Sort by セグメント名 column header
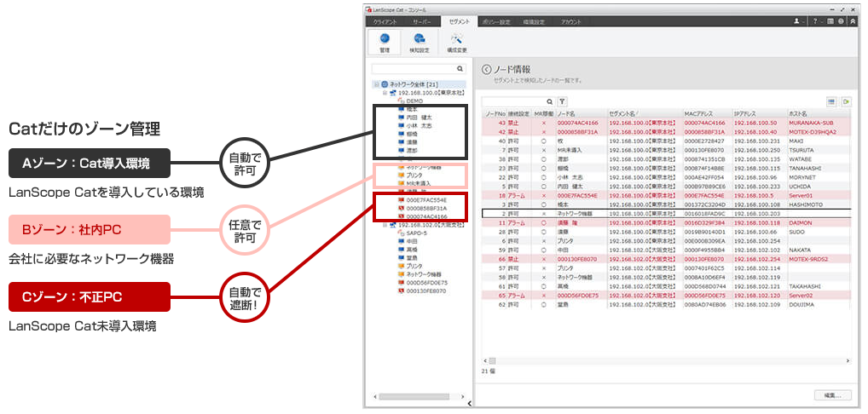The height and width of the screenshot is (414, 868). [x=645, y=114]
